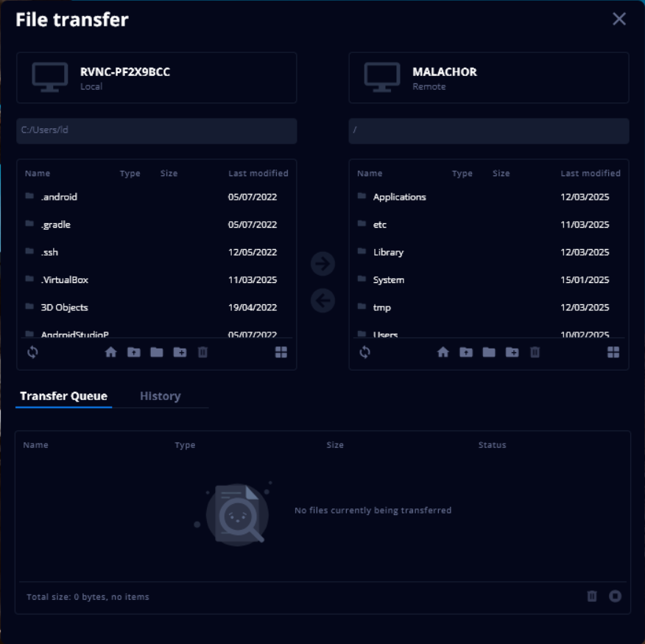Switch to the History tab
Screen dimensions: 645x644
(x=160, y=396)
